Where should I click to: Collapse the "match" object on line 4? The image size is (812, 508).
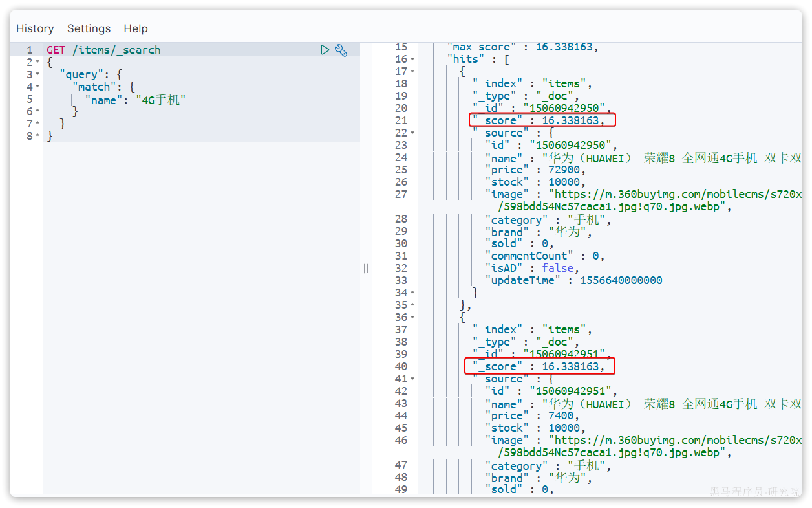[x=37, y=87]
